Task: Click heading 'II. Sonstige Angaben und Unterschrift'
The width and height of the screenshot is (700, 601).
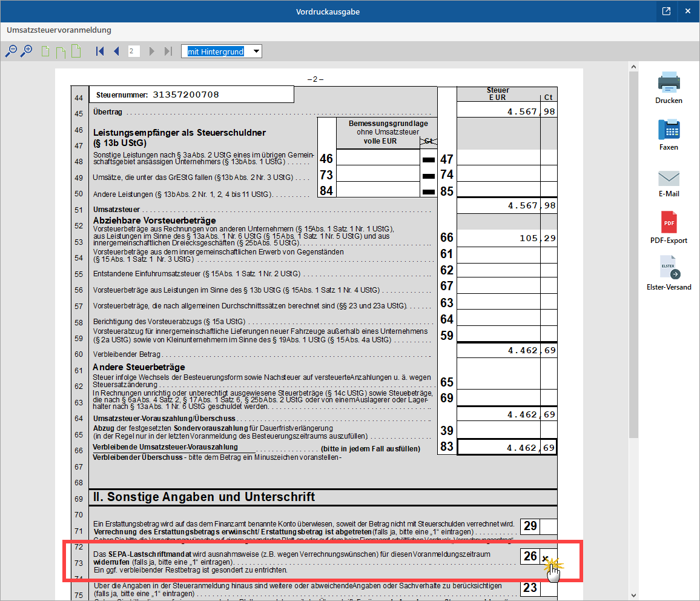Action: point(204,497)
